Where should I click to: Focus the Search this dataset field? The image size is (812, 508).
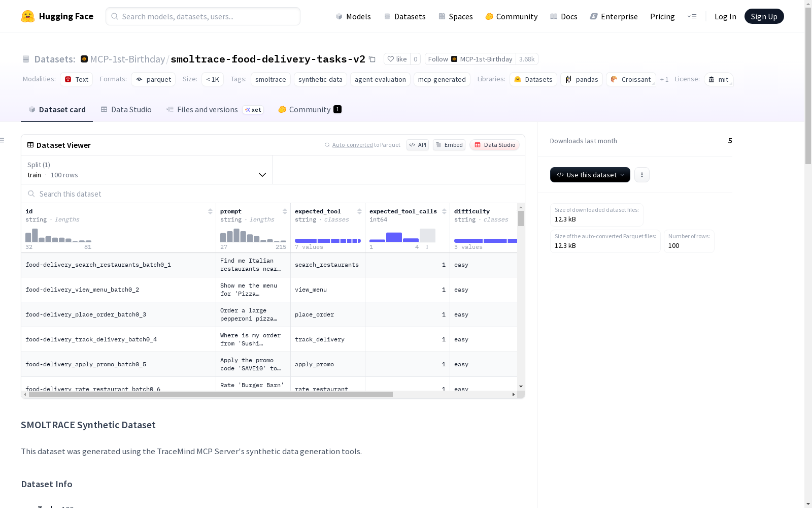[273, 194]
